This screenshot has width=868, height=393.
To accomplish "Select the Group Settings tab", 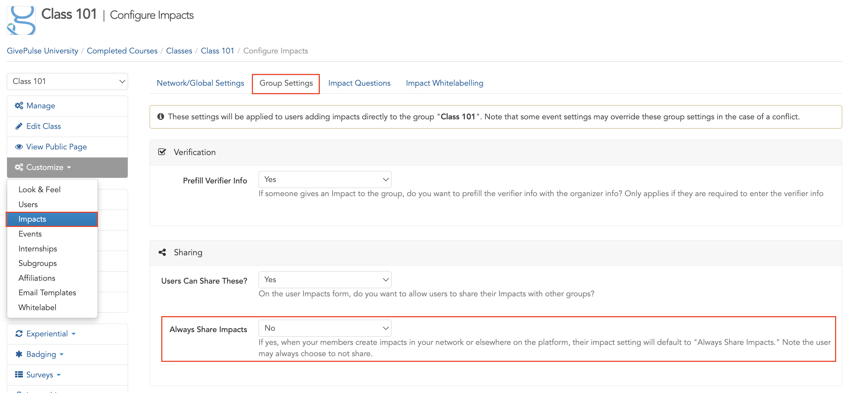I will click(x=286, y=83).
